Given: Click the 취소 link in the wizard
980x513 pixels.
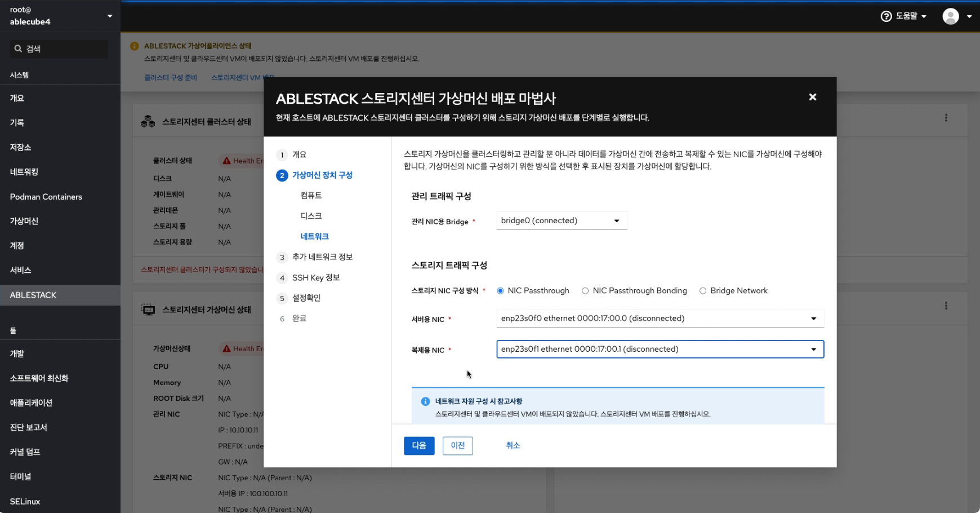Looking at the screenshot, I should click(x=513, y=445).
